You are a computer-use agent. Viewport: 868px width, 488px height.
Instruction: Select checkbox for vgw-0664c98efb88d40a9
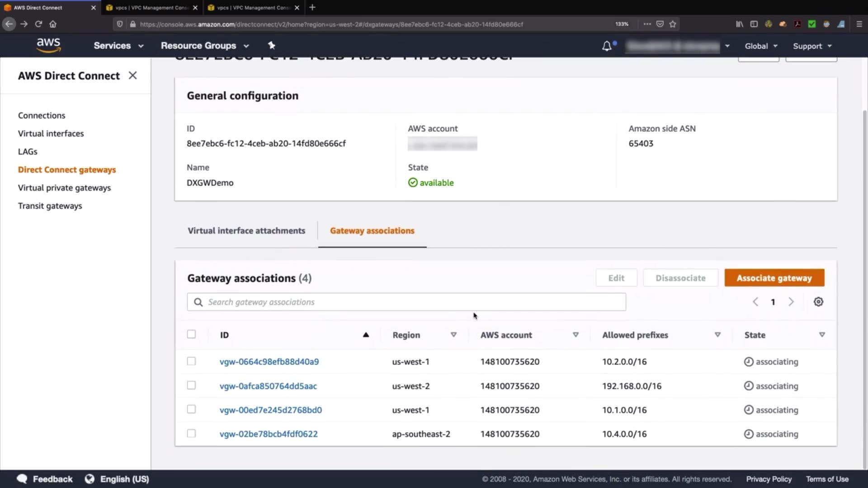point(191,361)
